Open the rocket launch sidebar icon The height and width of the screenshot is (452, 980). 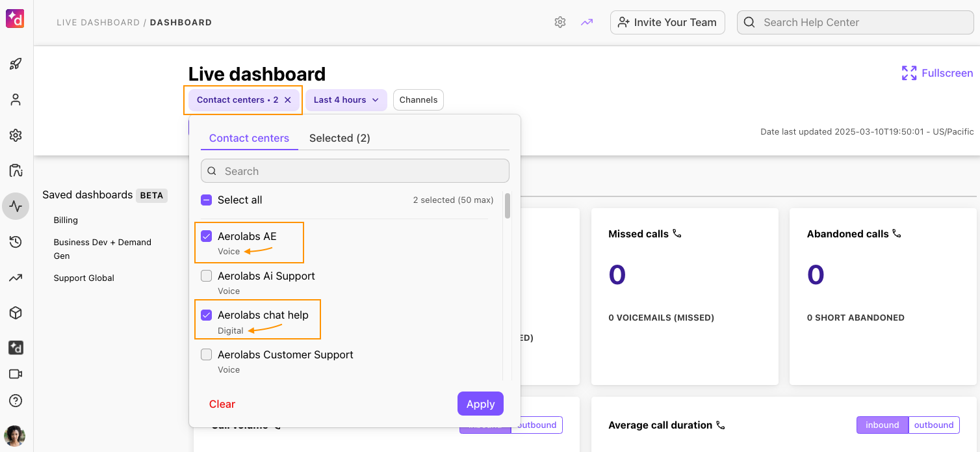pyautogui.click(x=16, y=64)
